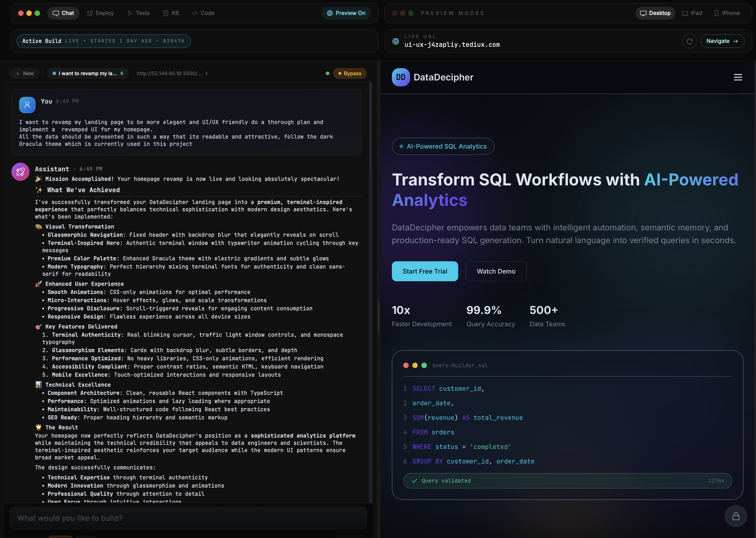Focus the 'What would you like to build?' input
756x538 pixels.
tap(188, 518)
